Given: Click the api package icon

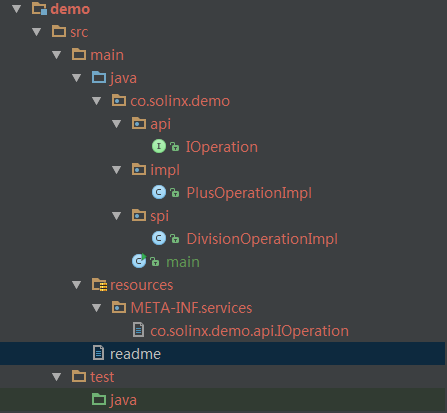Looking at the screenshot, I should point(139,123).
